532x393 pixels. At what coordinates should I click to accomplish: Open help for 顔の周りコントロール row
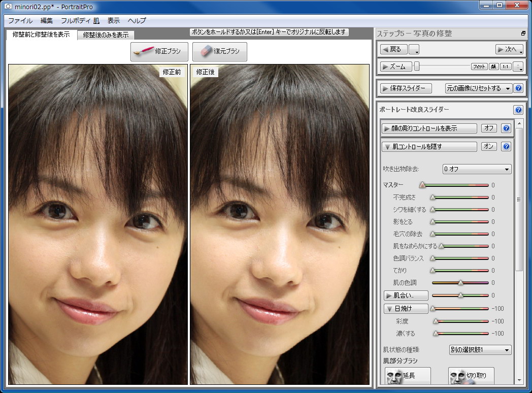[x=506, y=128]
